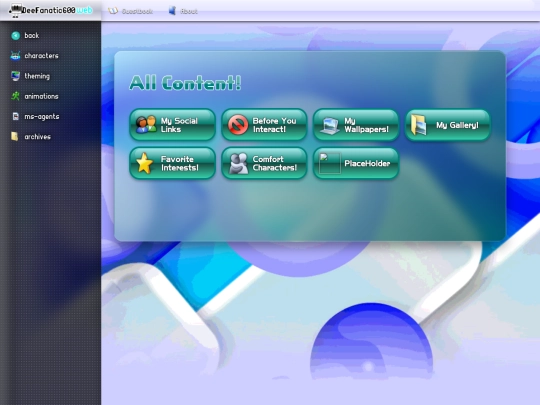Click the characters sidebar icon
Image resolution: width=540 pixels, height=405 pixels.
click(15, 56)
